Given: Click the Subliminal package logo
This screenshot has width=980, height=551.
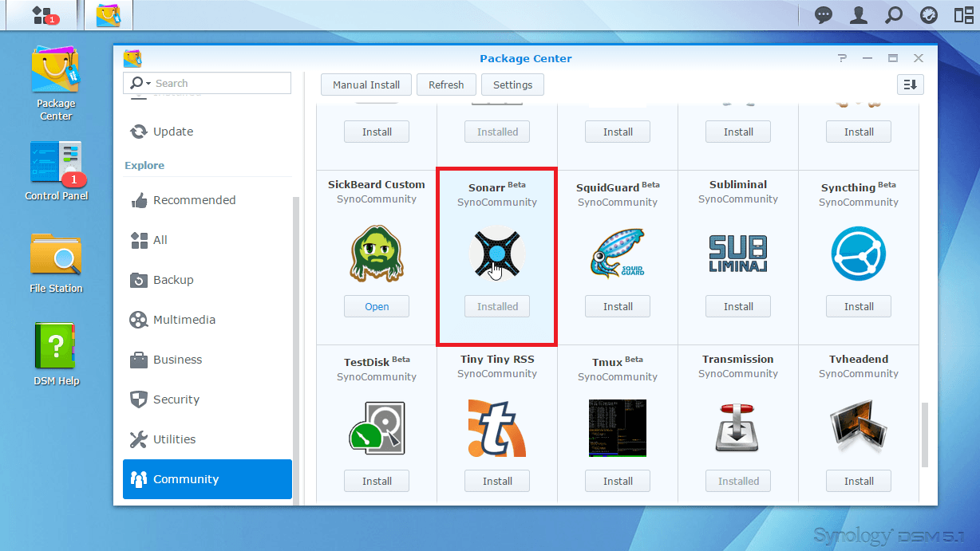Looking at the screenshot, I should [x=737, y=254].
